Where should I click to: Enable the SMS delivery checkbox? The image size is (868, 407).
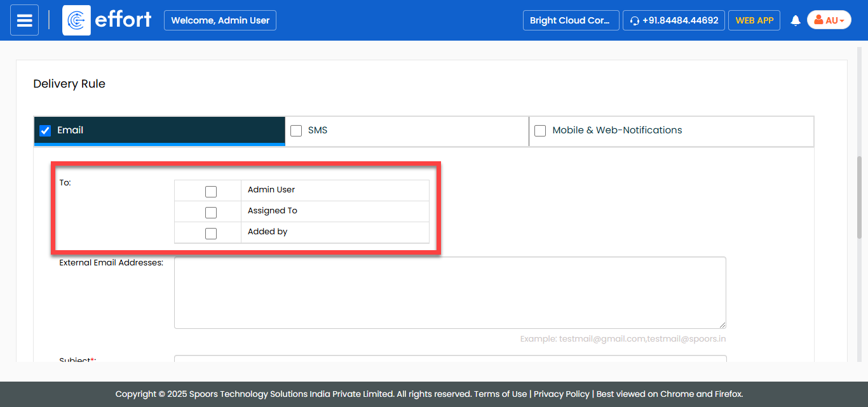[296, 131]
